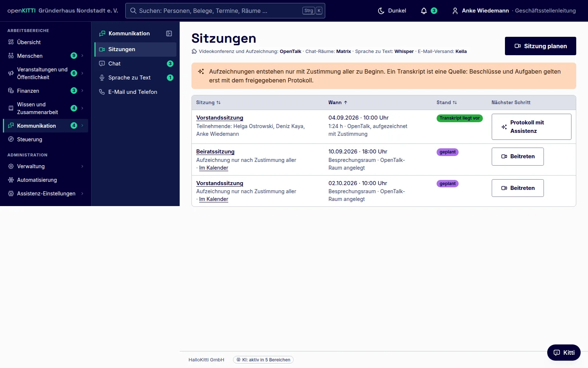Viewport: 588px width, 368px height.
Task: Open the Anke Wiedemann user menu
Action: pyautogui.click(x=514, y=11)
